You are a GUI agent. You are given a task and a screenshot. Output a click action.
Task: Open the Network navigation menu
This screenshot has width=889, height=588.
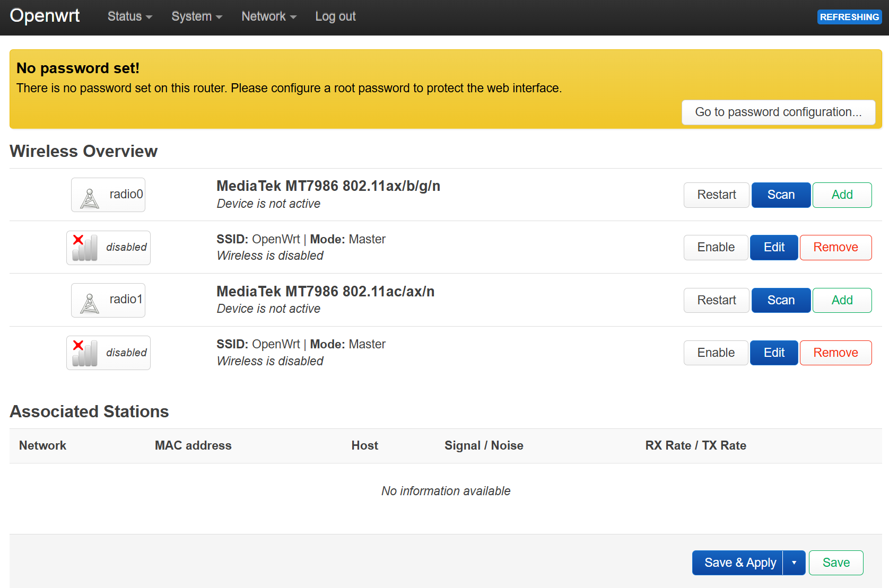(x=268, y=16)
